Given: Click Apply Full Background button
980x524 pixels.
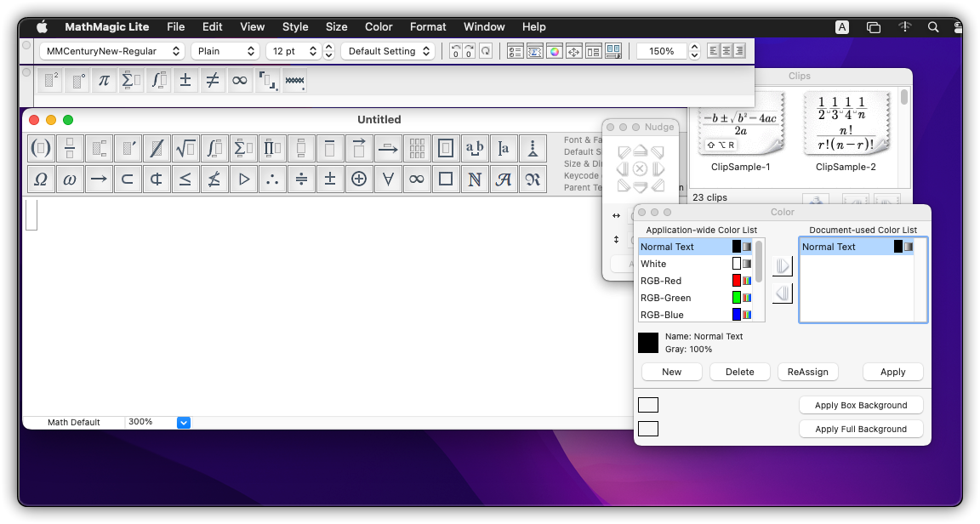Looking at the screenshot, I should (861, 429).
